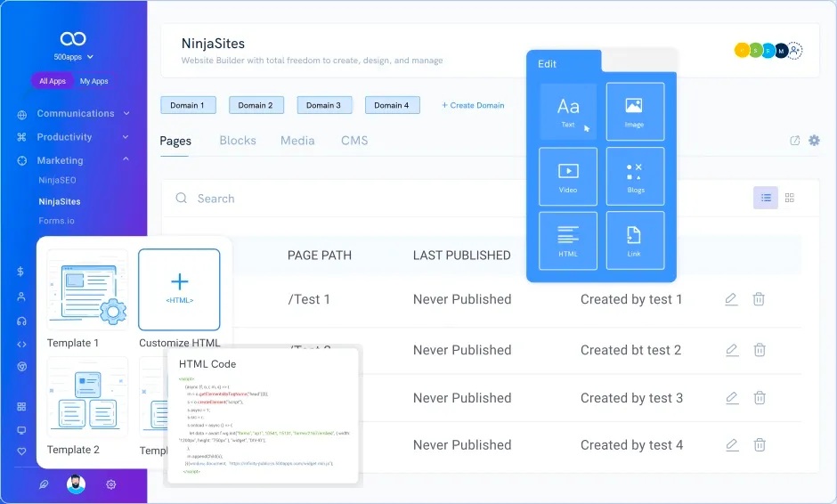Viewport: 837px width, 504px height.
Task: Click the monitor sidebar icon
Action: coord(21,430)
